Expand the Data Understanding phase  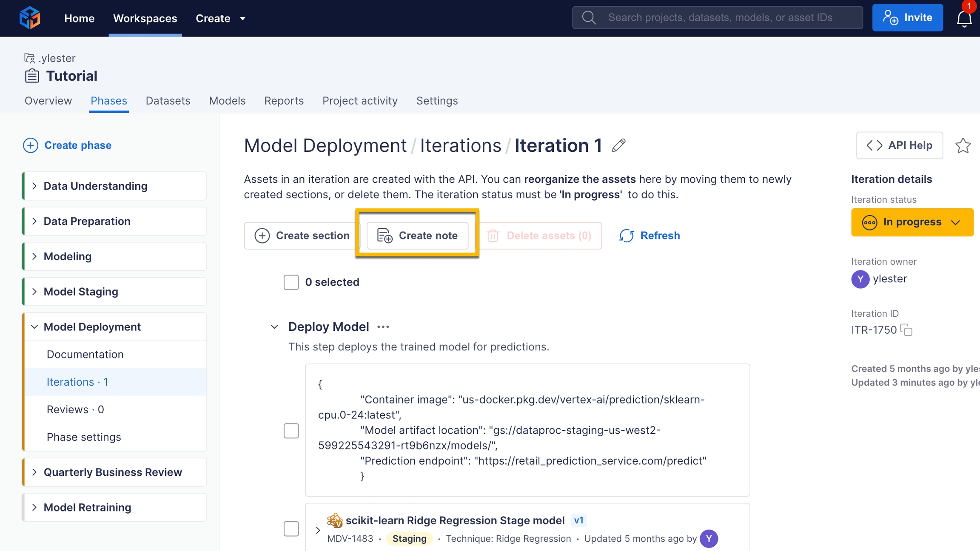(34, 186)
